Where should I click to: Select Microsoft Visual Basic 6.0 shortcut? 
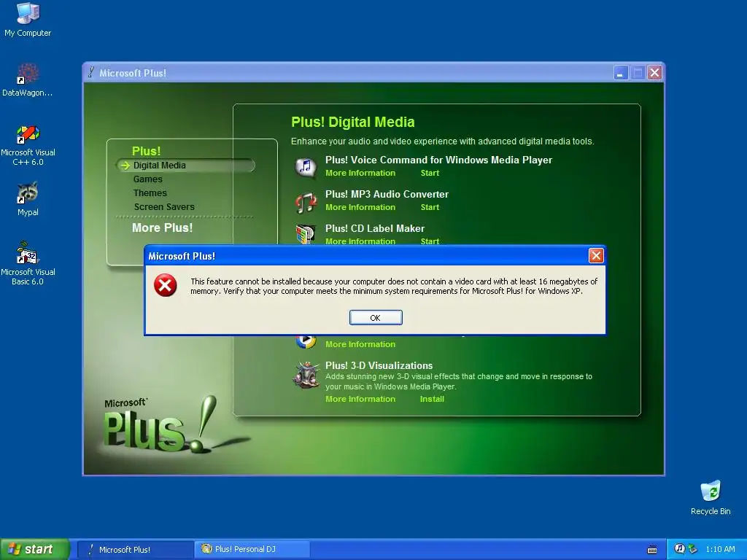[28, 263]
